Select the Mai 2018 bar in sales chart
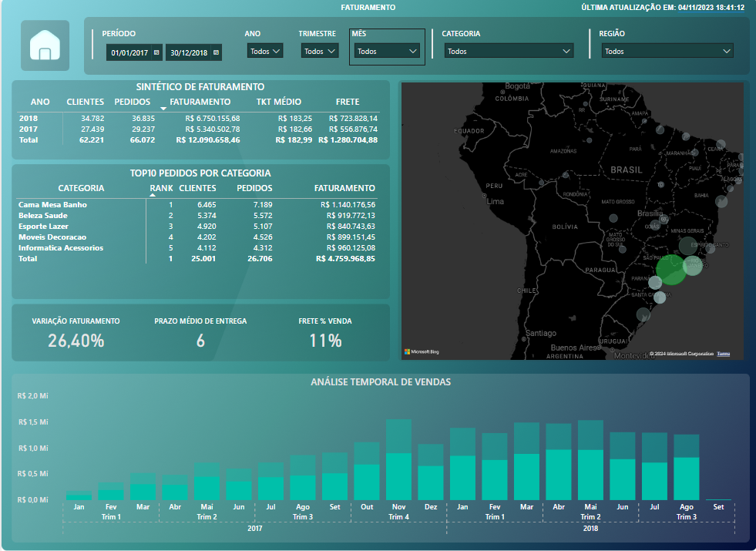The height and width of the screenshot is (551, 756). pos(590,460)
